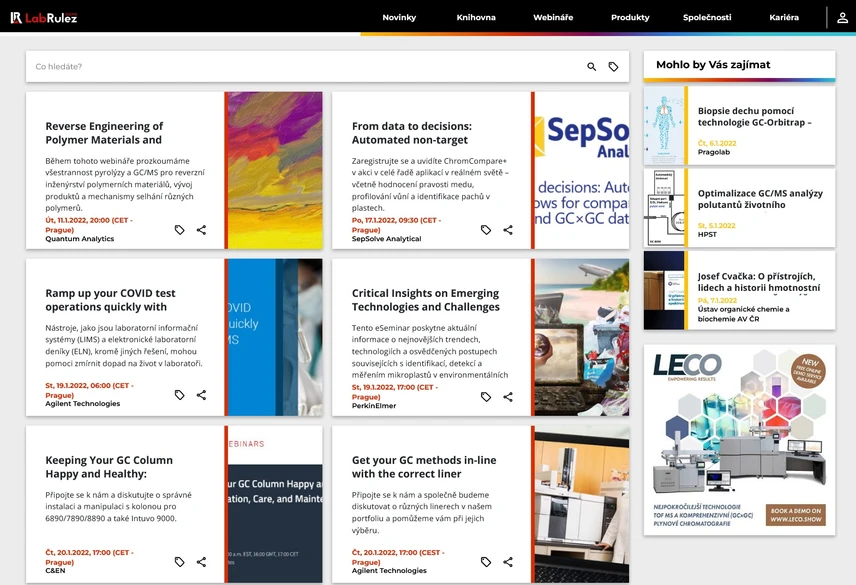Click 'C&EN' organizer name
The height and width of the screenshot is (585, 856).
click(x=55, y=571)
